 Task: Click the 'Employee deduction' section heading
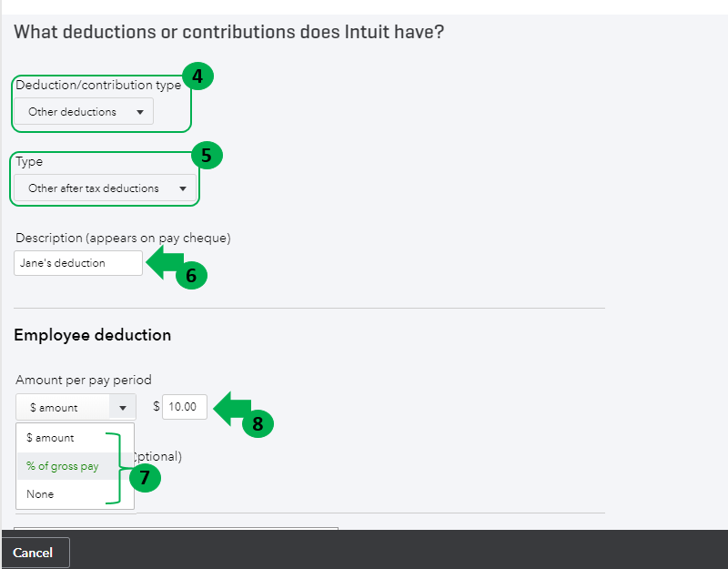(x=93, y=335)
